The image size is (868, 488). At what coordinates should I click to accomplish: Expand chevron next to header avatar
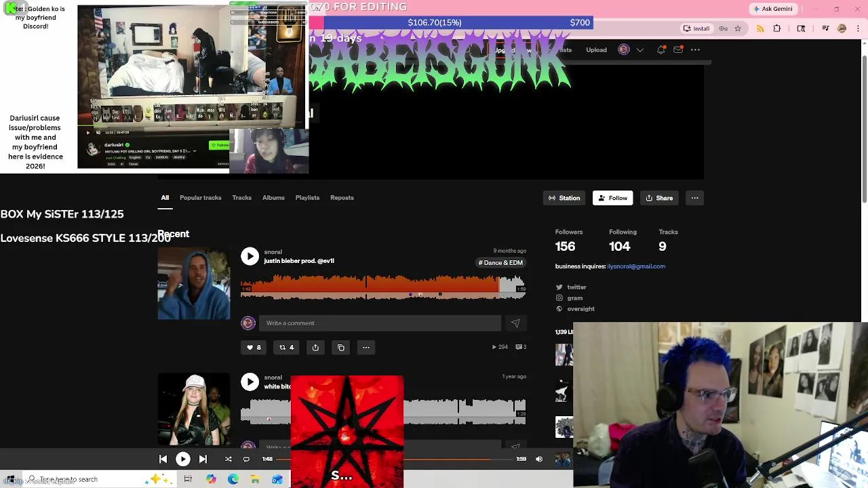639,50
